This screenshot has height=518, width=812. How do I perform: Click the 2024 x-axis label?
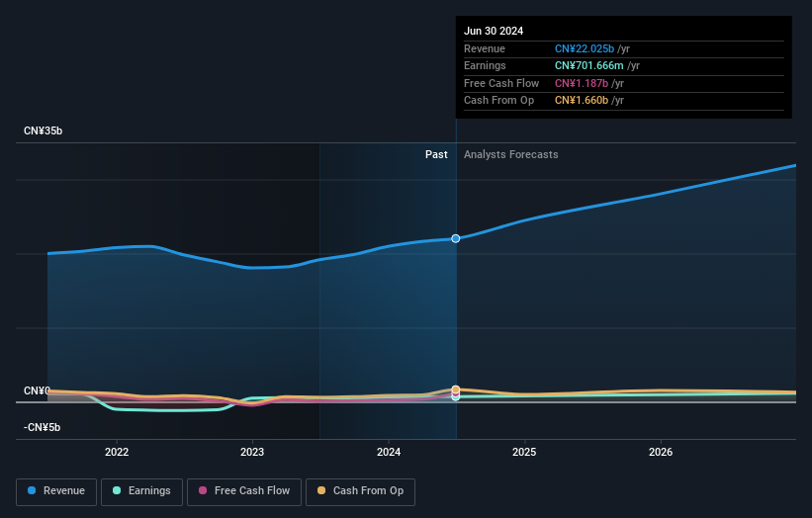pyautogui.click(x=389, y=453)
